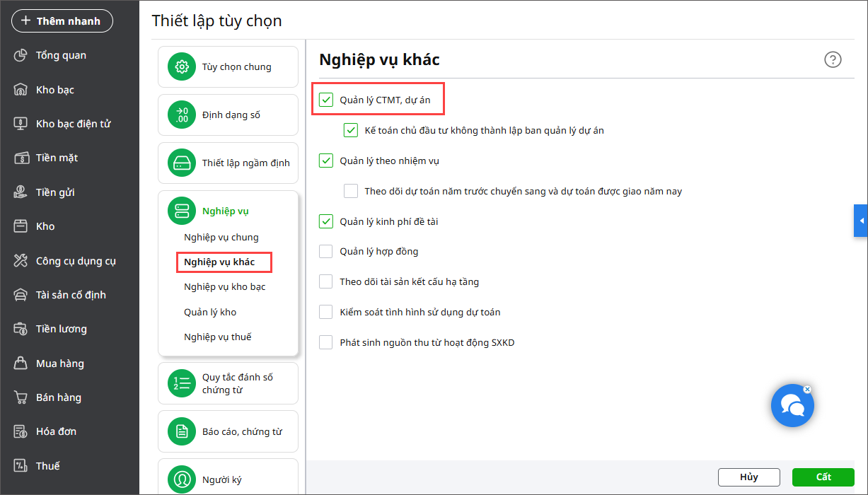Click the Thuế percent icon
The height and width of the screenshot is (495, 868).
pyautogui.click(x=21, y=466)
